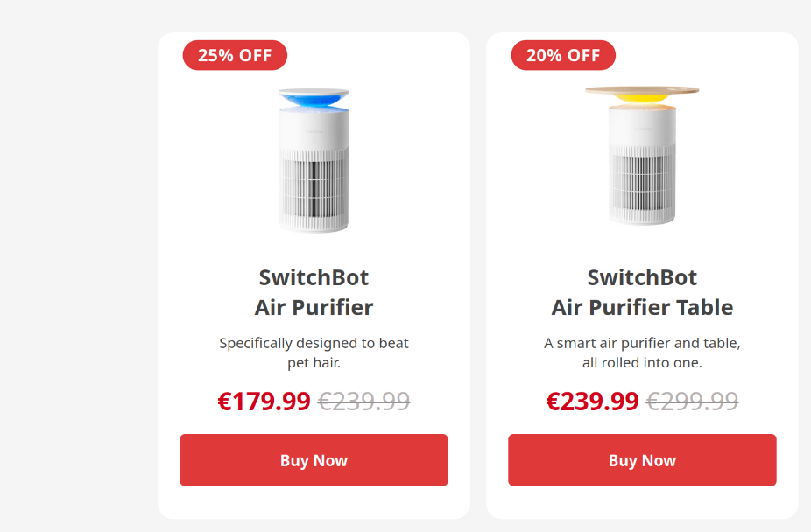Viewport: 811px width, 532px height.
Task: Click the red €239.99 Air Purifier Table price
Action: (x=593, y=402)
